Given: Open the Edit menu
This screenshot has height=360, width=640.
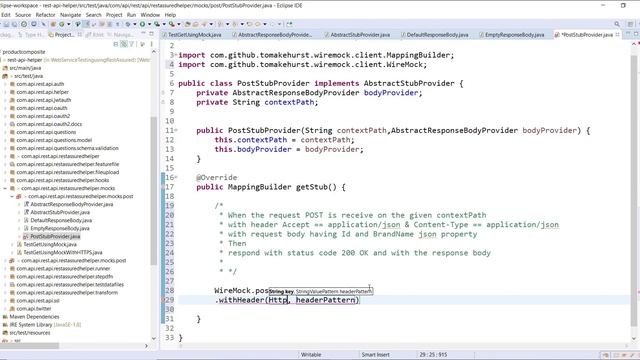Looking at the screenshot, I should point(6,15).
